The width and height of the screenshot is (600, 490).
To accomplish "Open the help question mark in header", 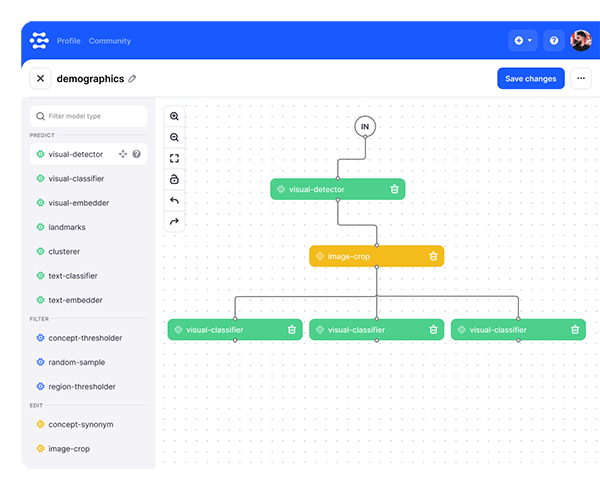I will click(554, 41).
